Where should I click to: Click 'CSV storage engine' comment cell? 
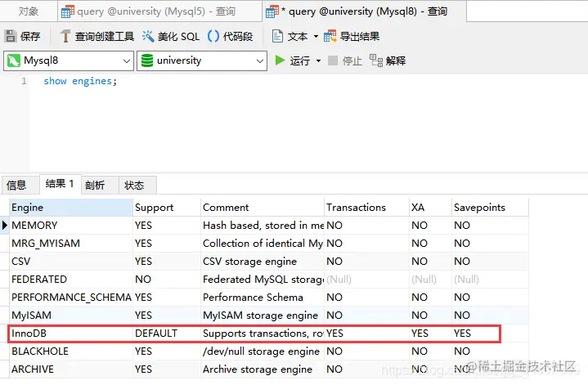click(263, 262)
